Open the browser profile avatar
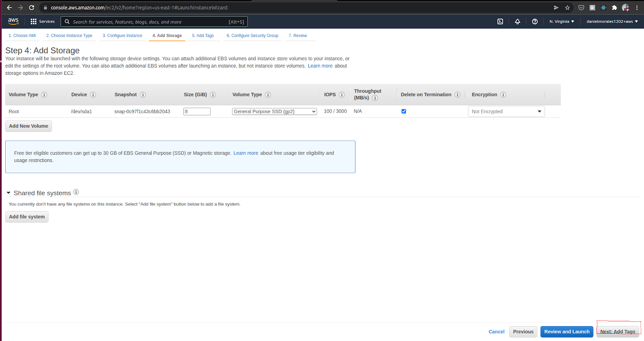The height and width of the screenshot is (341, 644). coord(625,8)
